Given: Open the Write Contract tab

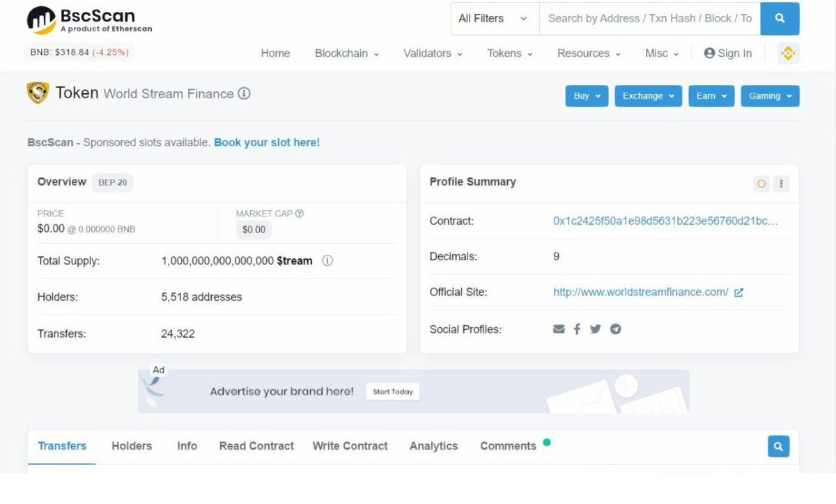Looking at the screenshot, I should 350,446.
